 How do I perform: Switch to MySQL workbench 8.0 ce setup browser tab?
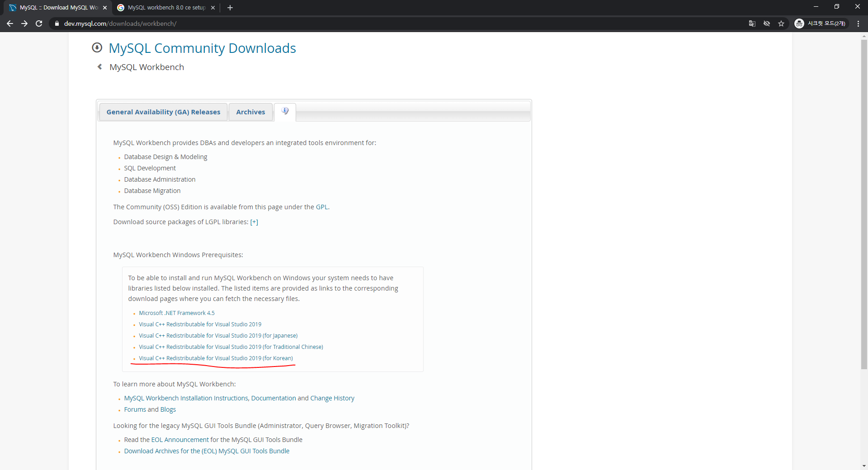pyautogui.click(x=166, y=8)
